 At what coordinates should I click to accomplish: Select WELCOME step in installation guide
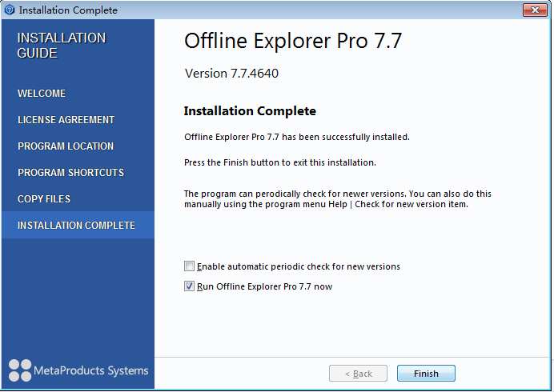click(42, 94)
